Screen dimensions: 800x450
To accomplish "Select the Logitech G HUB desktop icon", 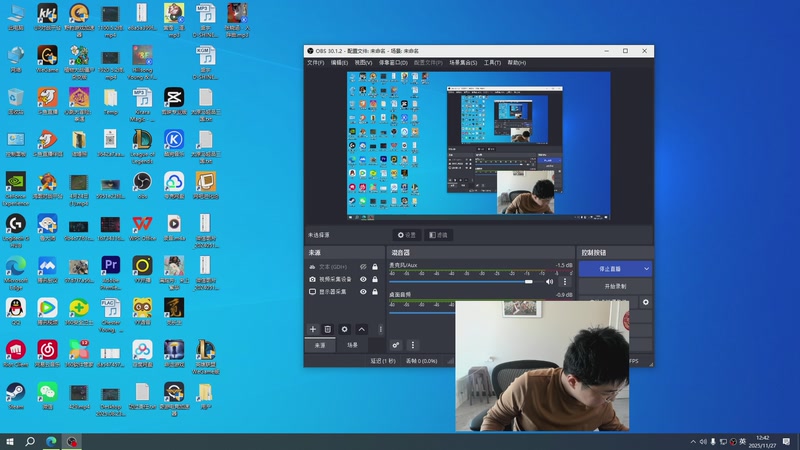I will 16,230.
